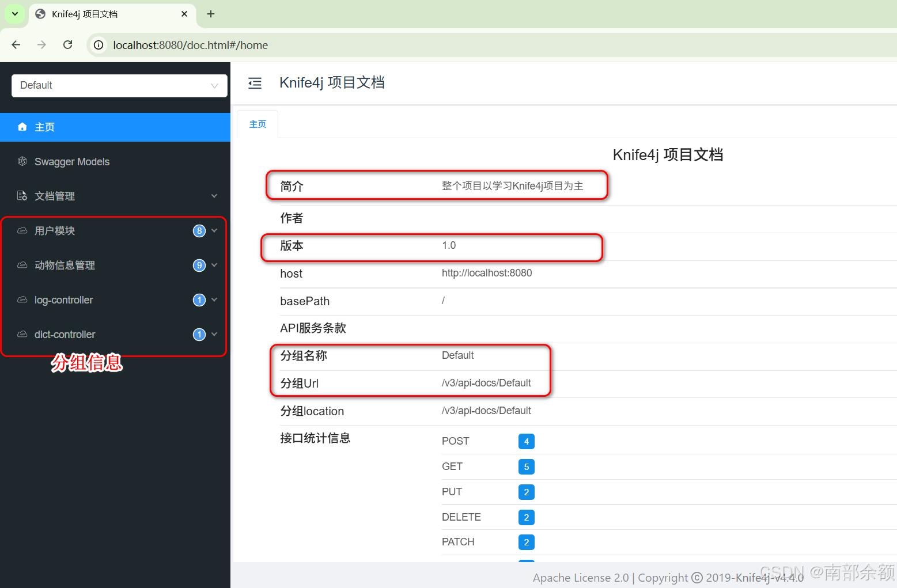Click the Apache License 2.0 footer text
Image resolution: width=897 pixels, height=588 pixels.
(581, 578)
